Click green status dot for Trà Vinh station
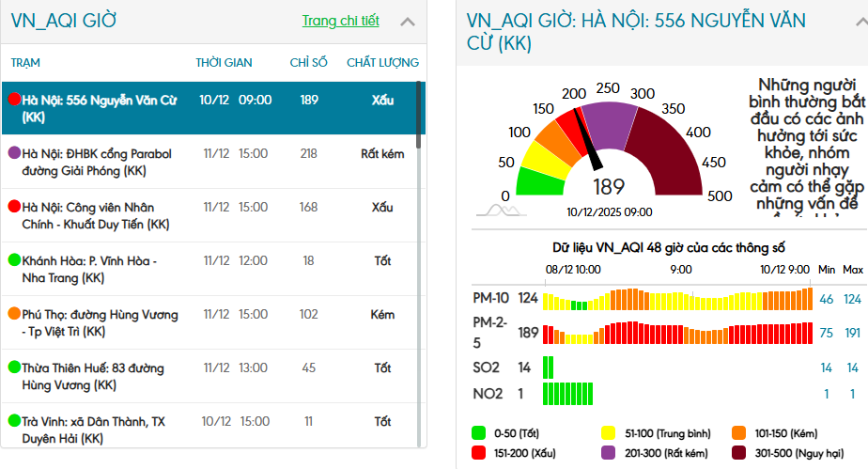 click(14, 421)
